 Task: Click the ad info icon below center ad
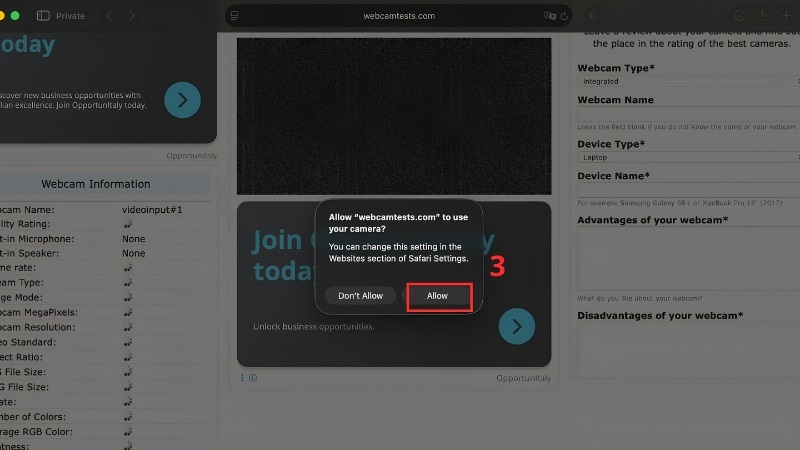point(253,378)
